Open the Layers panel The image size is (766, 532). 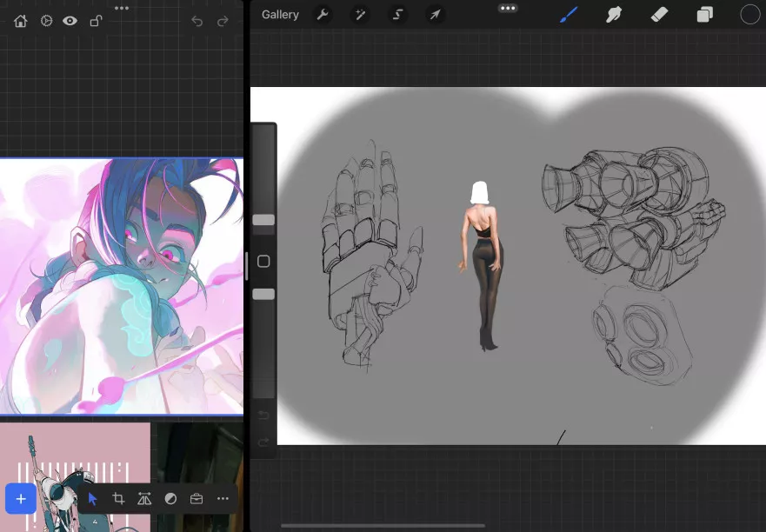pyautogui.click(x=704, y=15)
